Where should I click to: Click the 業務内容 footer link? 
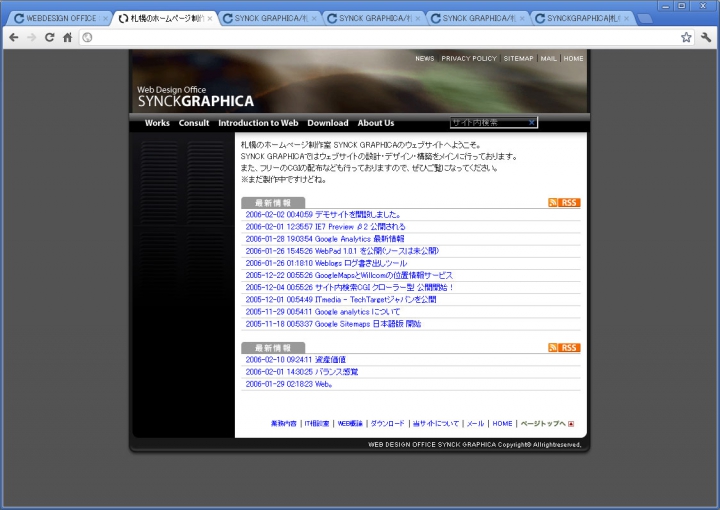click(x=284, y=424)
